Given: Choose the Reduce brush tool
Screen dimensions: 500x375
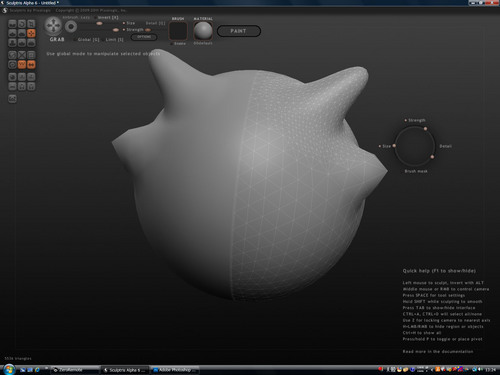Looking at the screenshot, I should pos(12,55).
